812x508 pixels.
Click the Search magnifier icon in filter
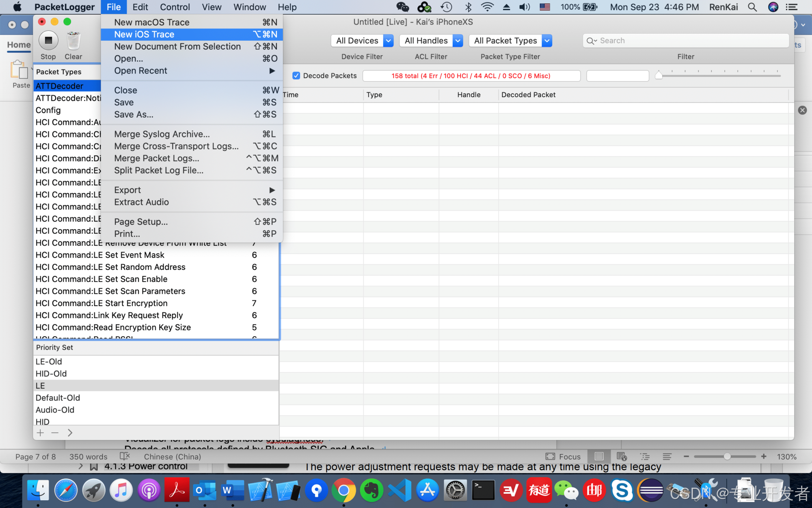click(591, 41)
